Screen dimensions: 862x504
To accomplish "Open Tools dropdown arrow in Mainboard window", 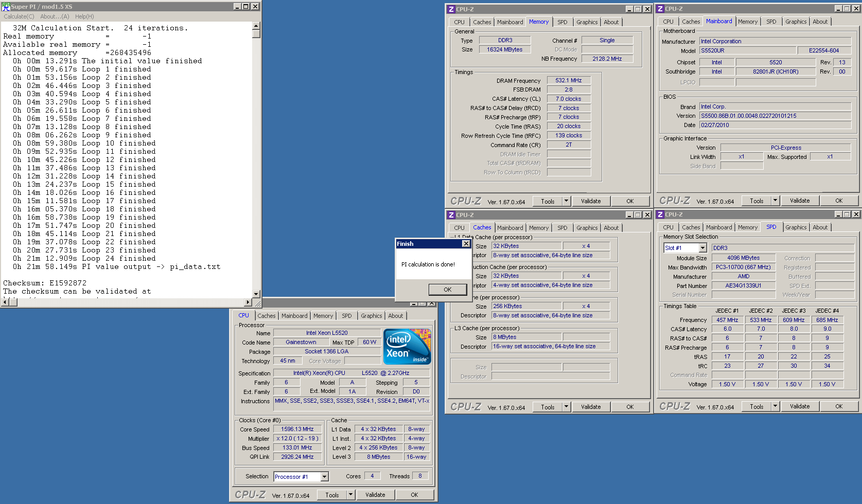I will 775,201.
